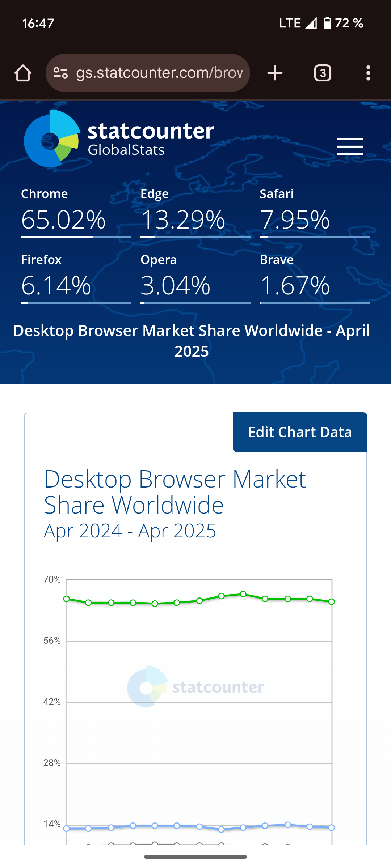391x868 pixels.
Task: Click the statcounter GlobalStats title text
Action: 151,139
